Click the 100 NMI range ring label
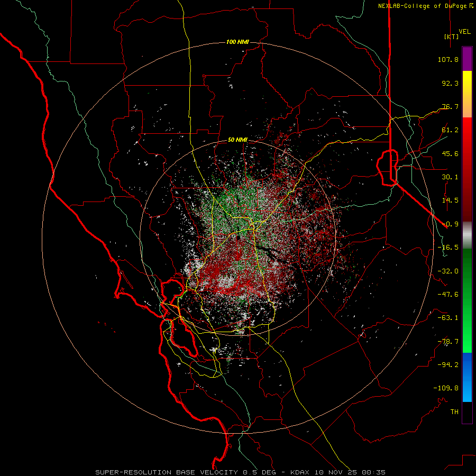 [x=237, y=42]
